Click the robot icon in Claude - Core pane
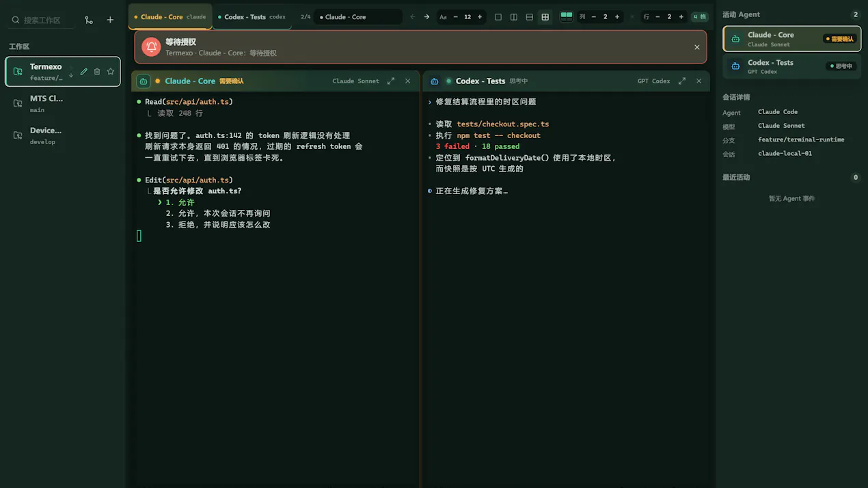The image size is (868, 488). point(144,81)
